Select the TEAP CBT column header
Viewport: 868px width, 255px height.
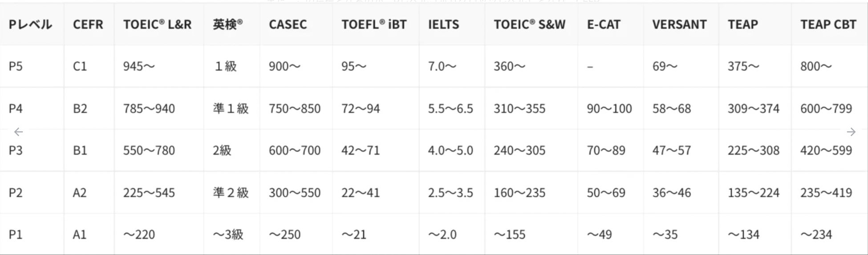(x=828, y=24)
